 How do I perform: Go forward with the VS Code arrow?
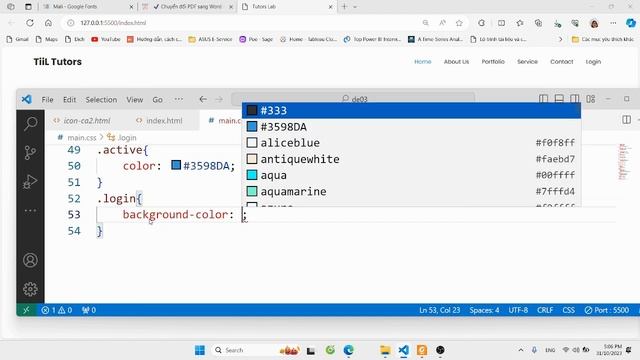pos(219,99)
